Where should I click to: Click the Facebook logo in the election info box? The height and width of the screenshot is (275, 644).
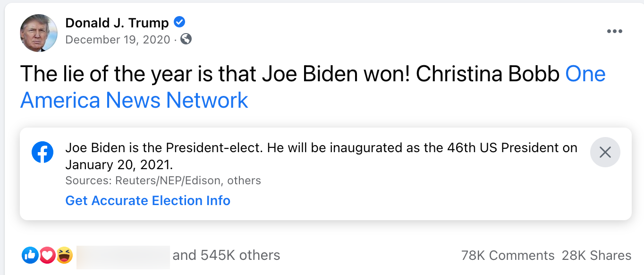coord(42,152)
